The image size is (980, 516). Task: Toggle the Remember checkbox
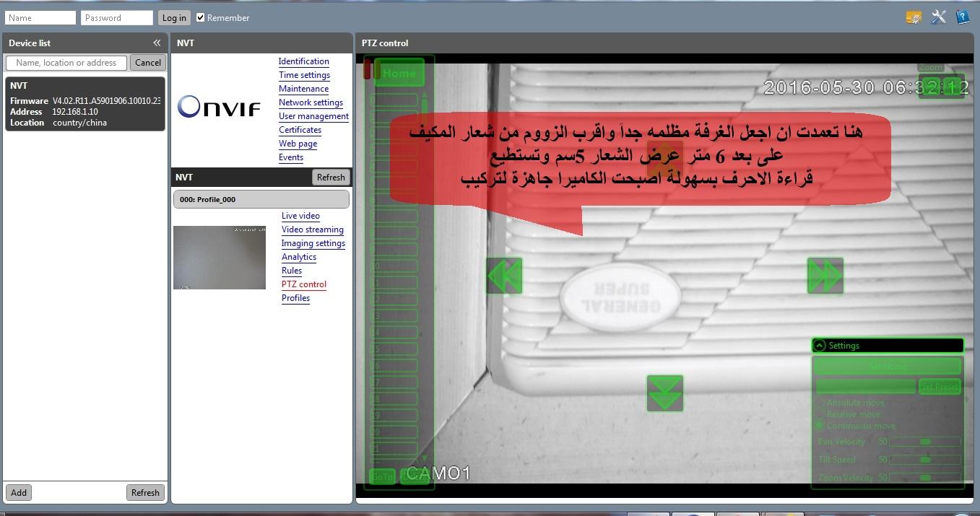point(201,17)
